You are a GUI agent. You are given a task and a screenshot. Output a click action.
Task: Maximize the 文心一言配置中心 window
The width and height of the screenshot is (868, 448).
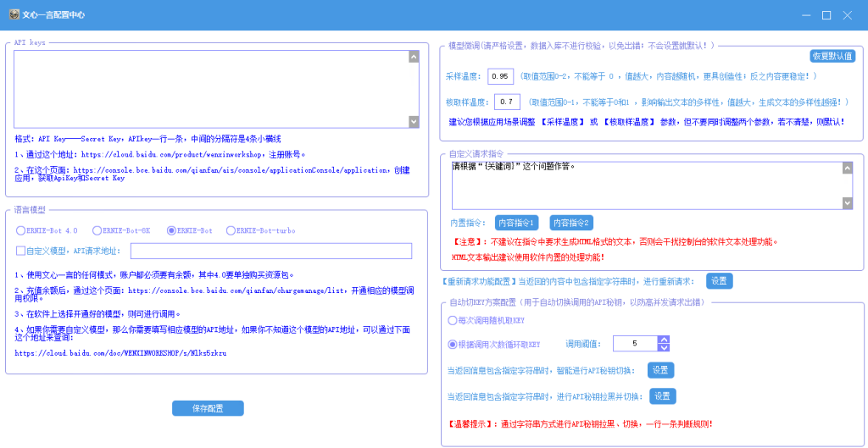tap(826, 15)
